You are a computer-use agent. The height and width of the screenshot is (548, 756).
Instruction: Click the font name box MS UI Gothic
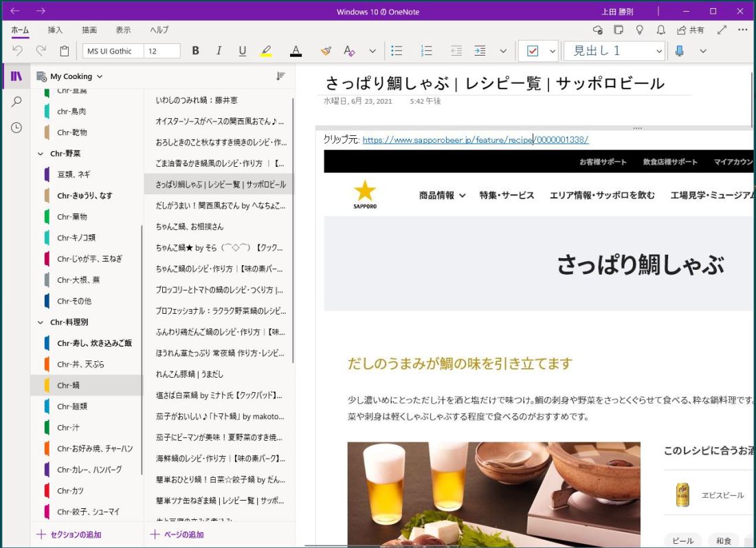113,51
